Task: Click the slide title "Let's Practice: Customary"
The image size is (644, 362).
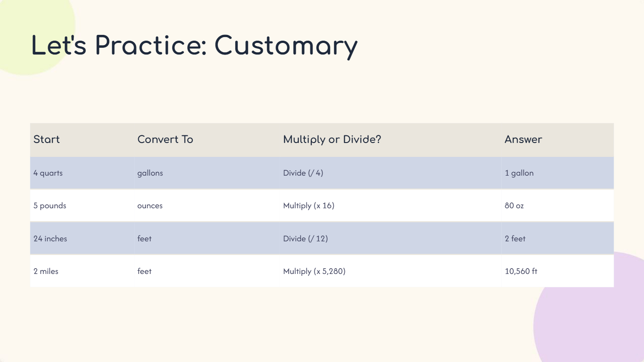Action: click(195, 46)
